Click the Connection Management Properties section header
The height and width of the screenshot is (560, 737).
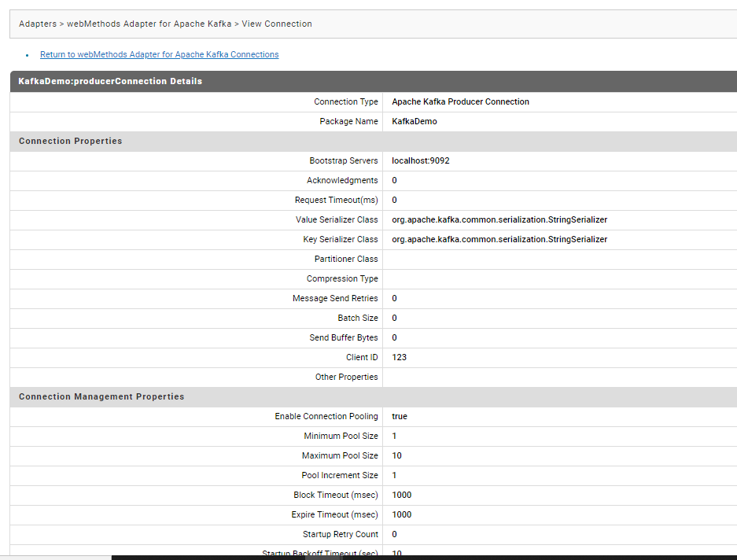click(101, 397)
